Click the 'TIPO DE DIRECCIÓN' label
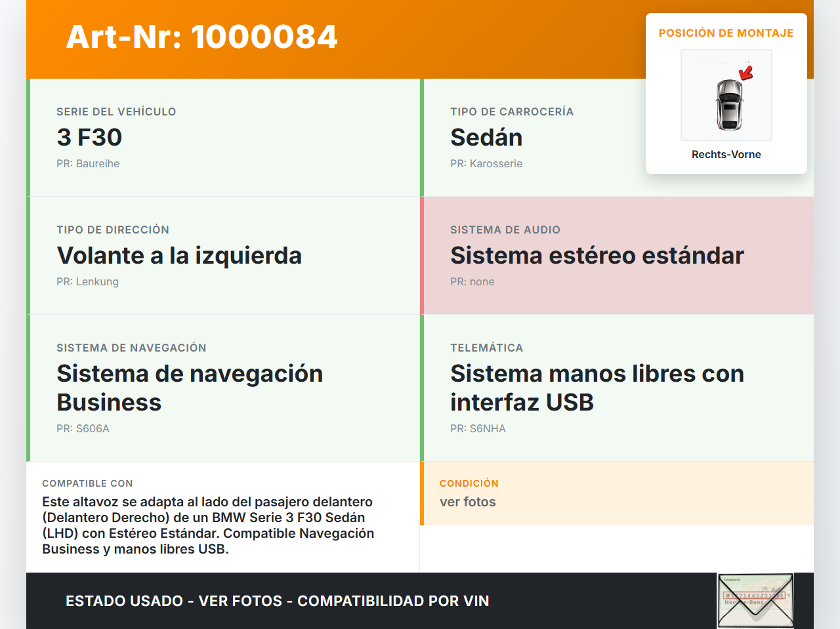This screenshot has height=629, width=840. click(x=113, y=230)
